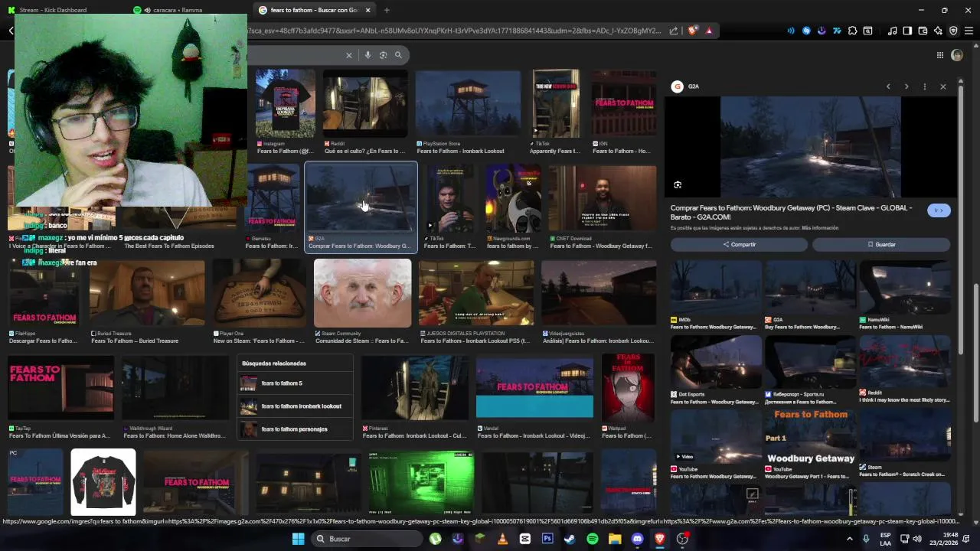The width and height of the screenshot is (980, 551).
Task: Open Spotify from the taskbar
Action: (593, 539)
